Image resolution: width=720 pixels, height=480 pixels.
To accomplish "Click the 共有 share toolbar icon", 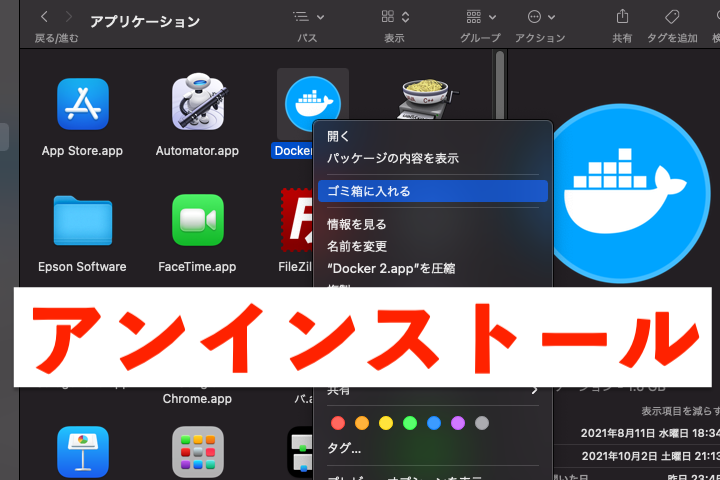I will tap(622, 17).
